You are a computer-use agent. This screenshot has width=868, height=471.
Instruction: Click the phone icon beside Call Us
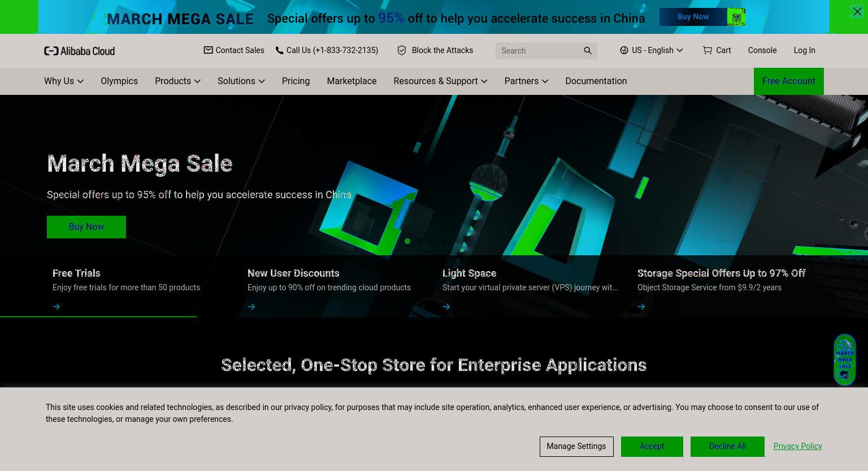(x=279, y=50)
